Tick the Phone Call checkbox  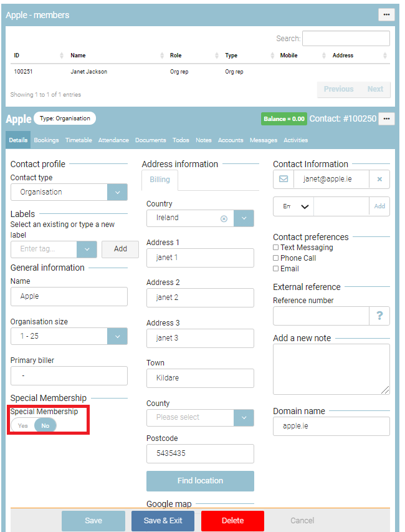pos(276,258)
